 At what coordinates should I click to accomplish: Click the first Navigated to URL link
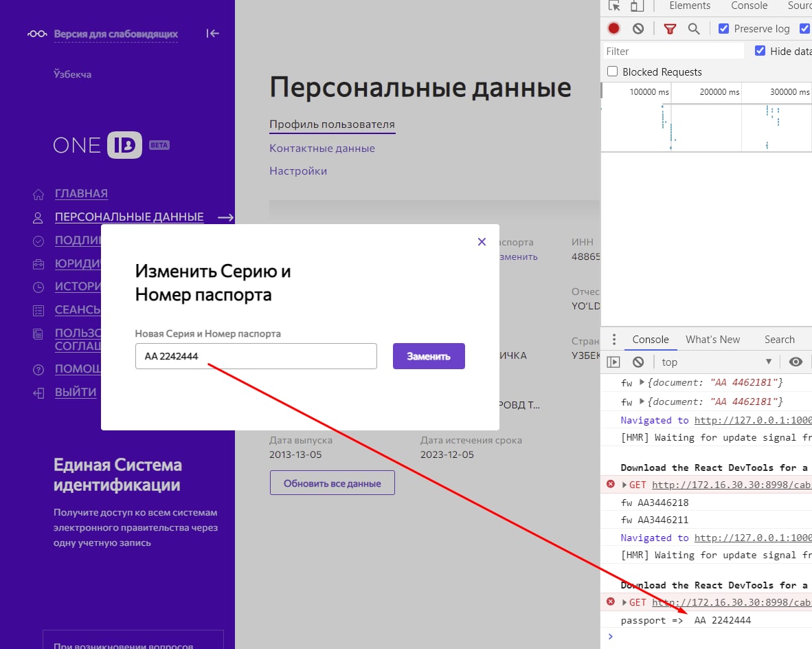click(753, 420)
